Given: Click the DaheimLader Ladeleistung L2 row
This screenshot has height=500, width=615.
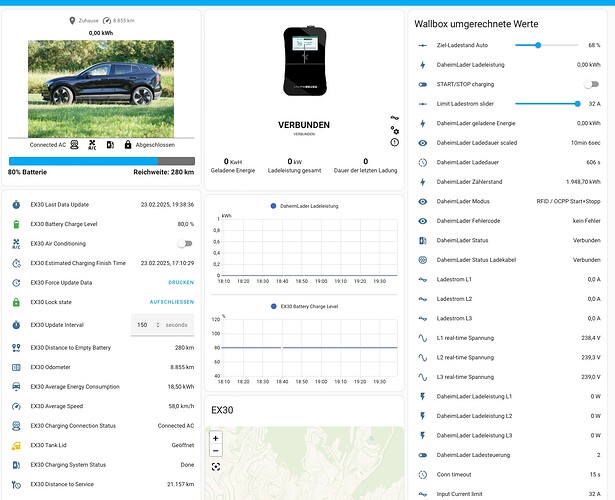Looking at the screenshot, I should (x=509, y=416).
